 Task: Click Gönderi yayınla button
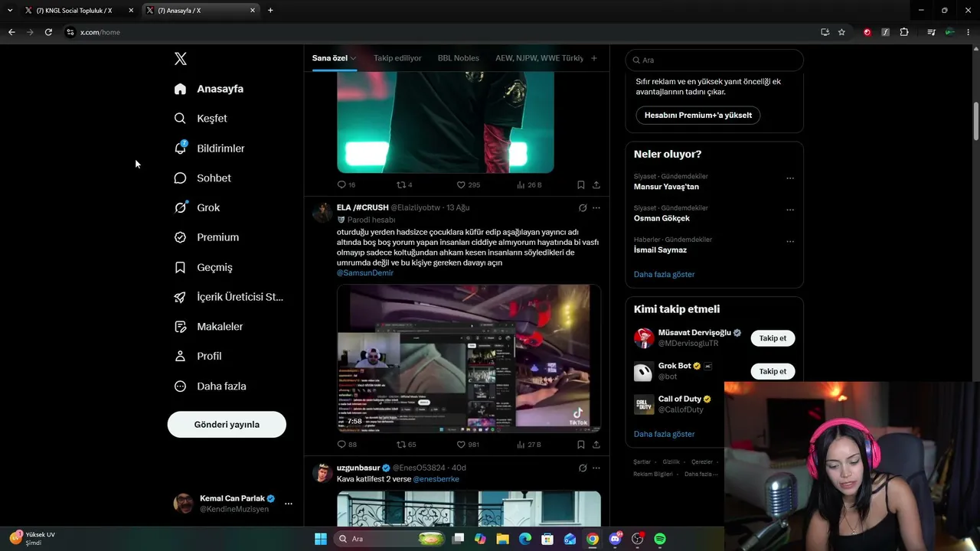[x=227, y=425]
